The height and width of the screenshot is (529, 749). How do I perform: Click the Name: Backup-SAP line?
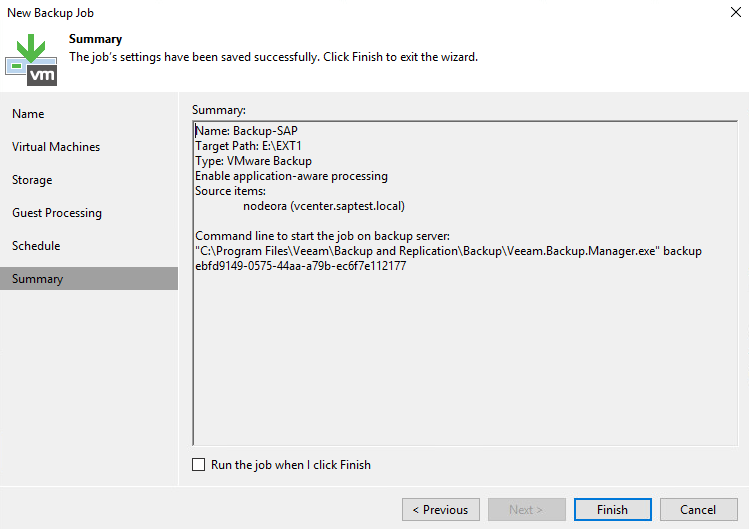click(x=246, y=131)
